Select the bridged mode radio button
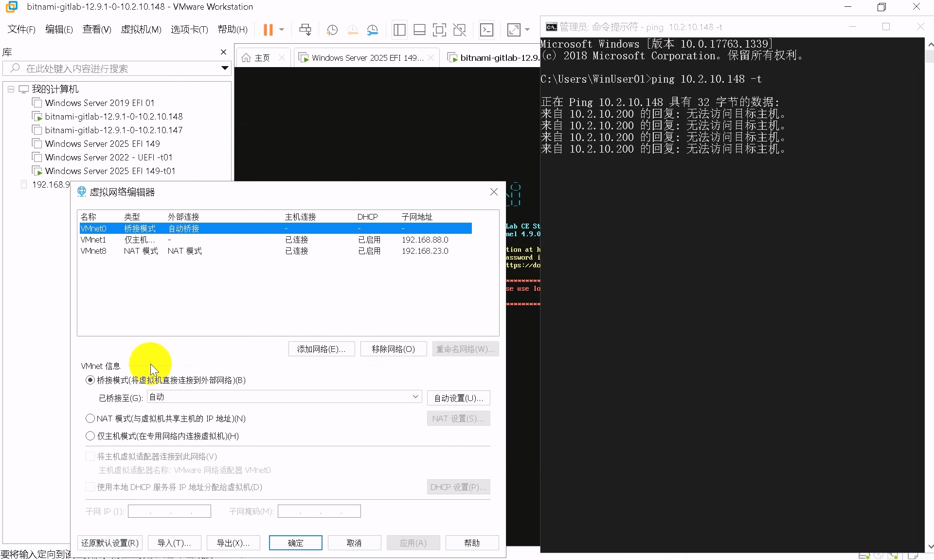This screenshot has width=934, height=560. click(x=90, y=380)
